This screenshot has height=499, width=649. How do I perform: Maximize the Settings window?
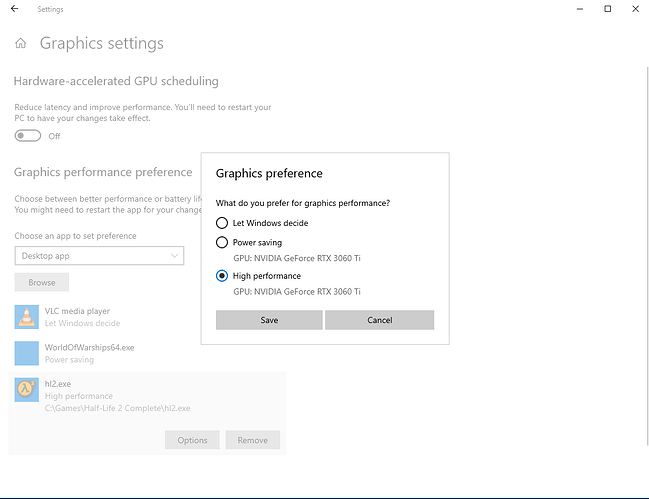(607, 9)
